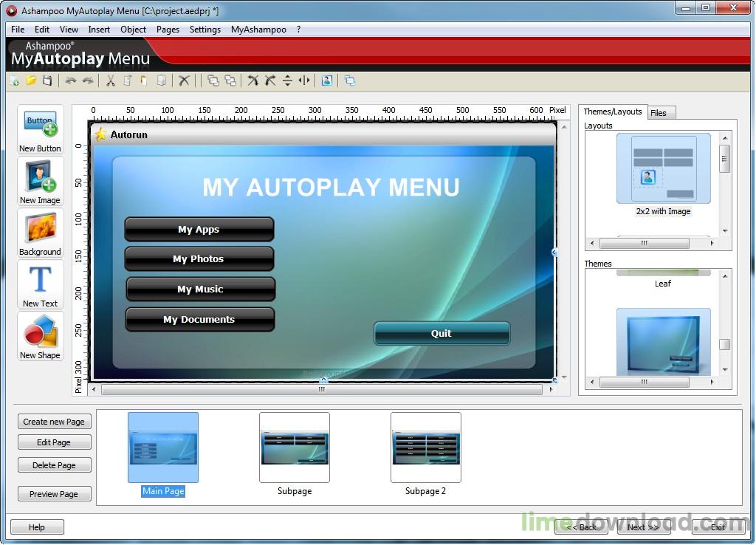The height and width of the screenshot is (545, 756).
Task: Select the Main Page thumbnail
Action: (162, 447)
